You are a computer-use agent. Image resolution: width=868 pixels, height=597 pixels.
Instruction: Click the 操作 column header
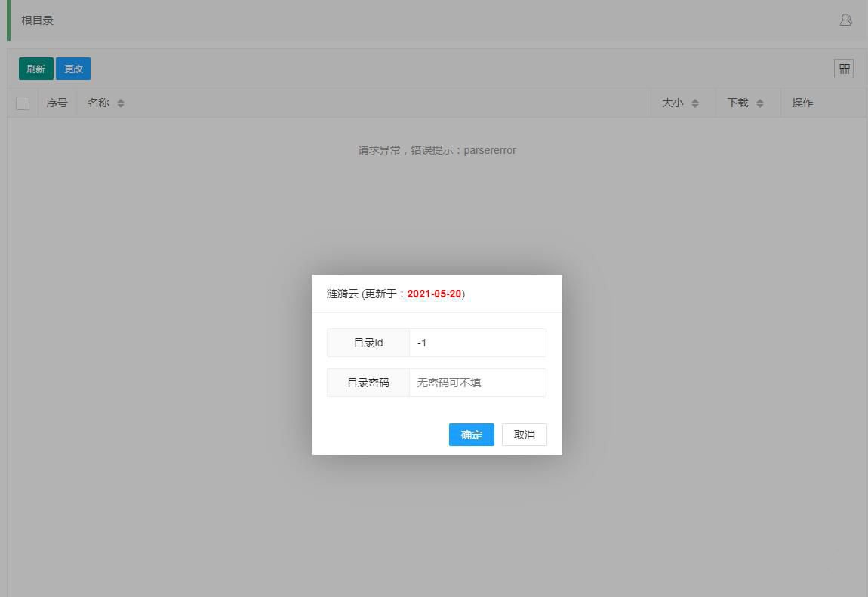point(802,103)
